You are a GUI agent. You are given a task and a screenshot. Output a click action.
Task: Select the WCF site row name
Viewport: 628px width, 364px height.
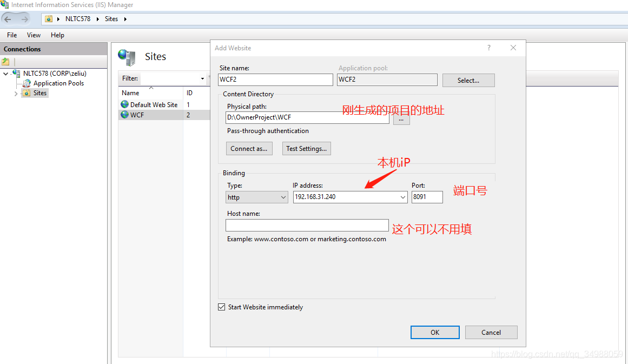137,115
